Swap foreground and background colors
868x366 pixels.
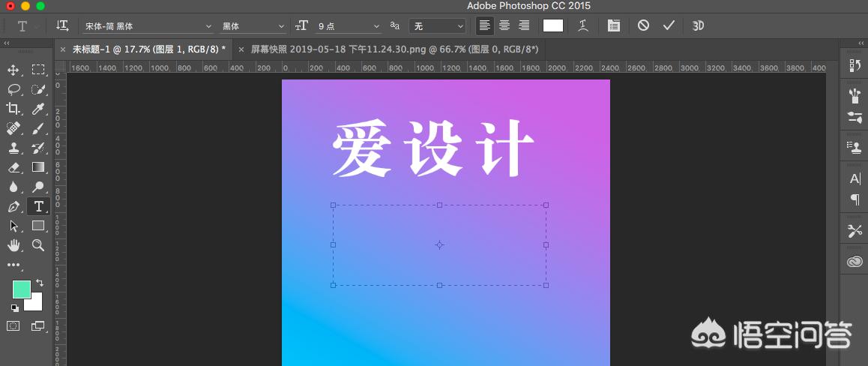pyautogui.click(x=39, y=283)
